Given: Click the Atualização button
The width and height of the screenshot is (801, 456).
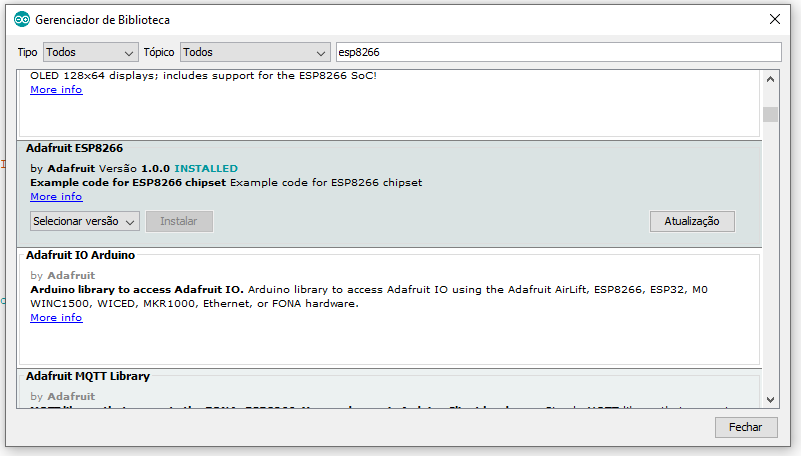Looking at the screenshot, I should [692, 221].
